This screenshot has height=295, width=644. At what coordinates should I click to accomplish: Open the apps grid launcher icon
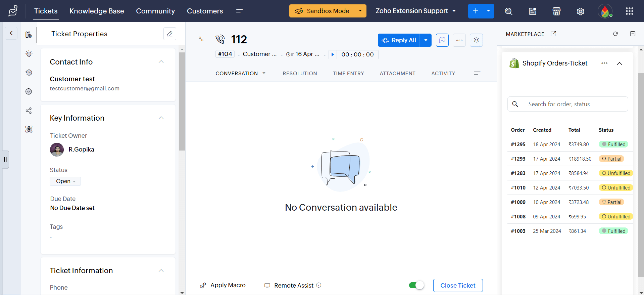[629, 11]
